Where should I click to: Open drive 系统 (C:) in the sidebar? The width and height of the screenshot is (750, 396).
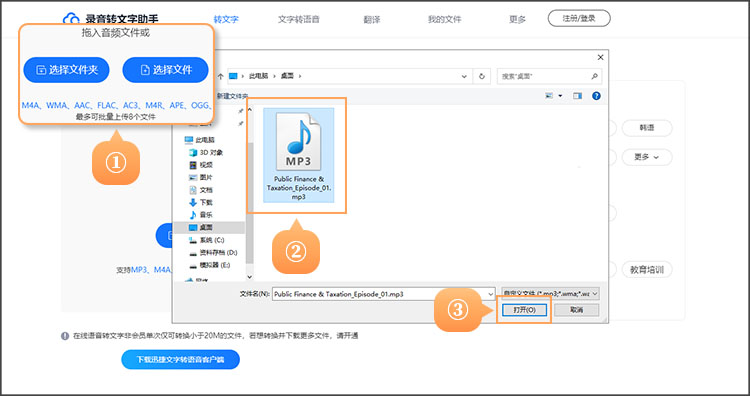(x=207, y=240)
